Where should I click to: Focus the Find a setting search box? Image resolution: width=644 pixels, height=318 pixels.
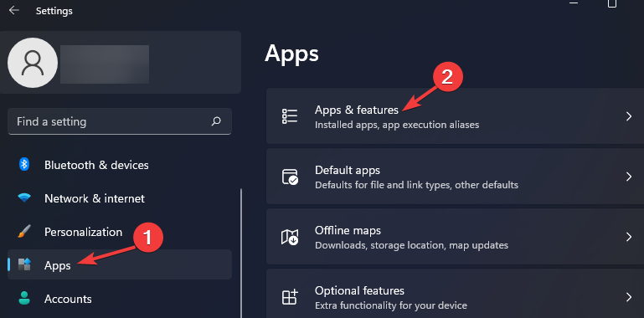(x=120, y=121)
